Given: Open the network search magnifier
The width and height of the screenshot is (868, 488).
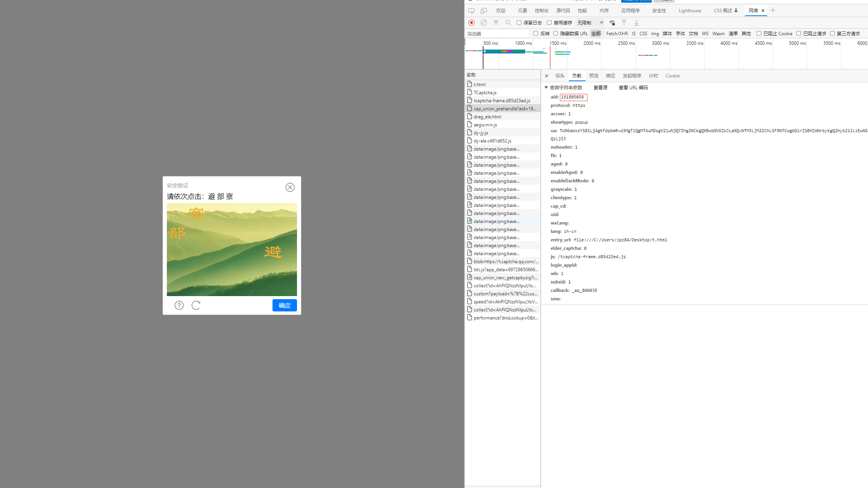Looking at the screenshot, I should (x=508, y=23).
